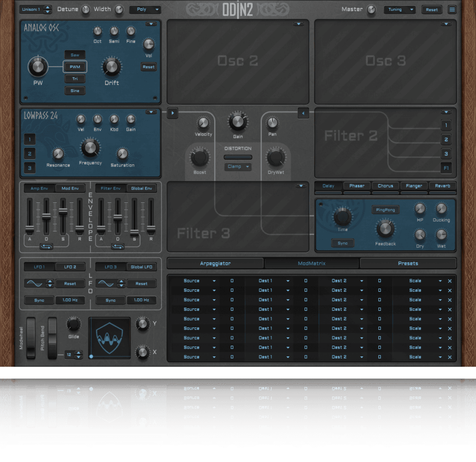
Task: Click the Drift knob
Action: point(112,67)
